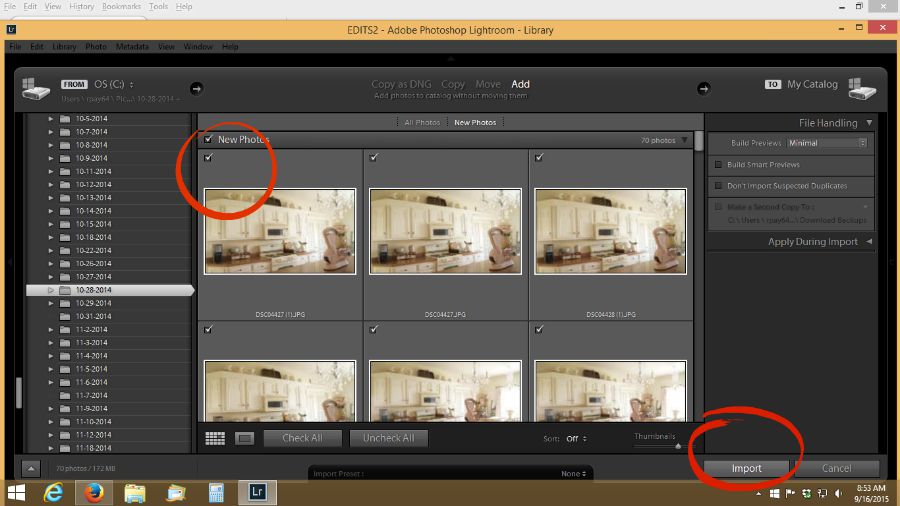Click the 10-28-2014 folder icon
The height and width of the screenshot is (506, 900).
[65, 290]
